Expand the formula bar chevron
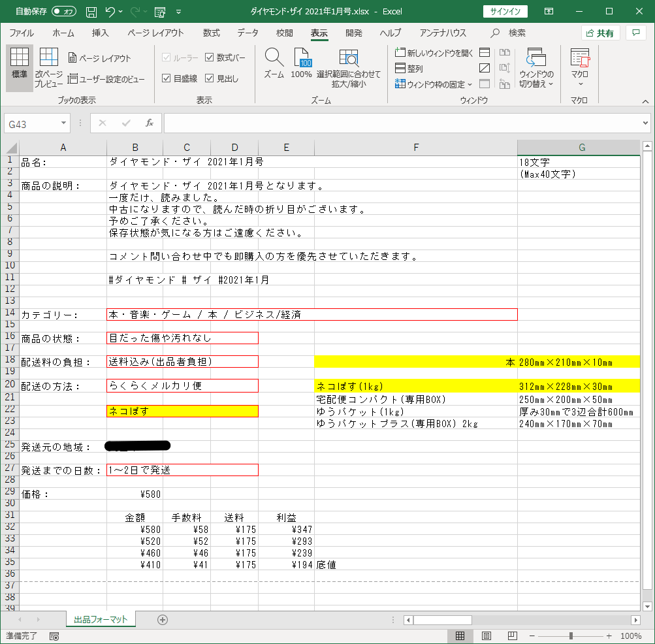The width and height of the screenshot is (655, 644). [645, 123]
